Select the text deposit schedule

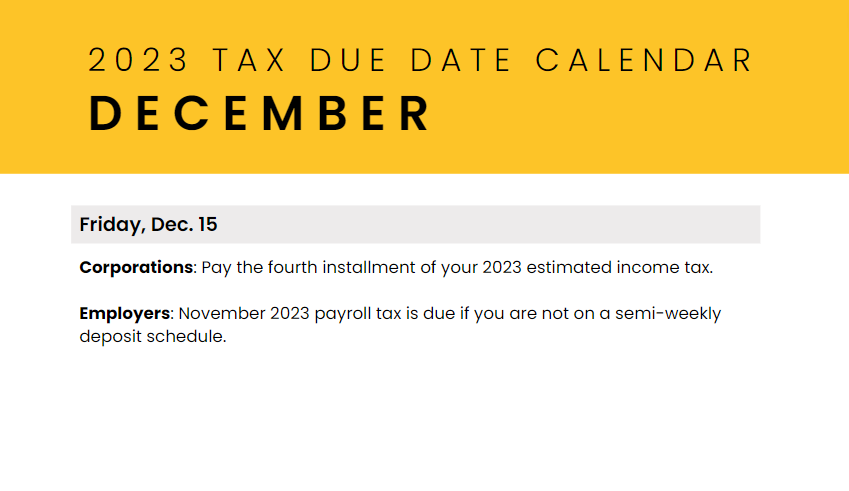[x=153, y=337]
